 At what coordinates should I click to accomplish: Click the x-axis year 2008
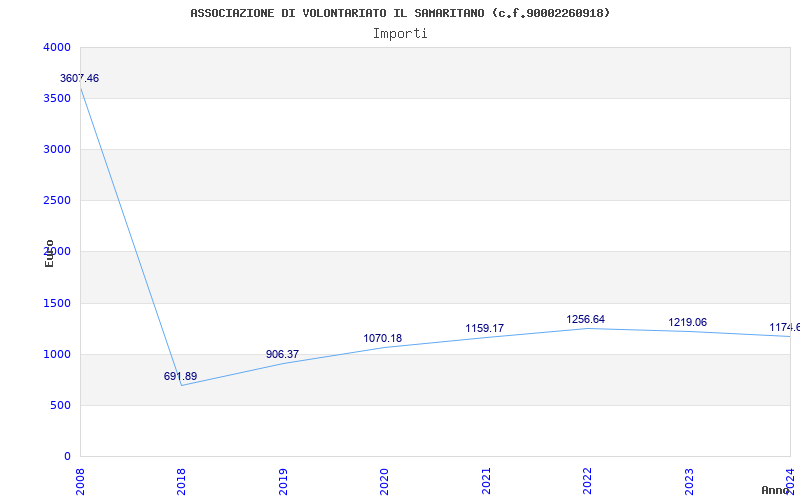80,481
